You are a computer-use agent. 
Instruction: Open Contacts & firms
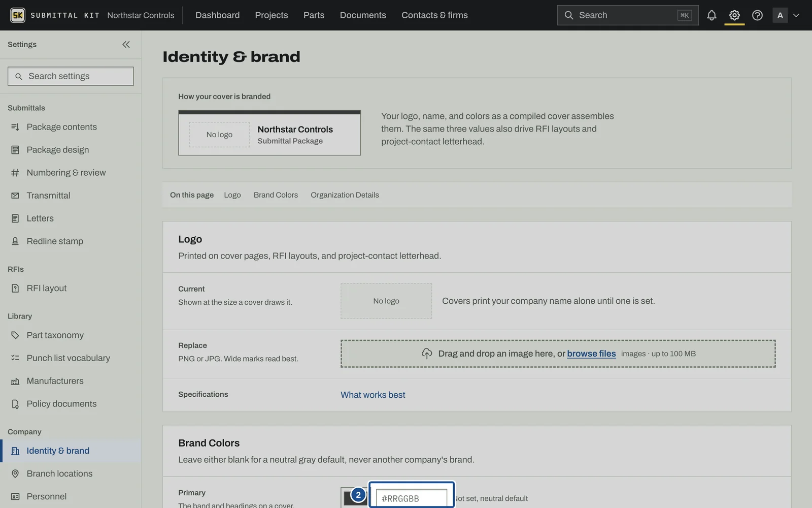[434, 15]
